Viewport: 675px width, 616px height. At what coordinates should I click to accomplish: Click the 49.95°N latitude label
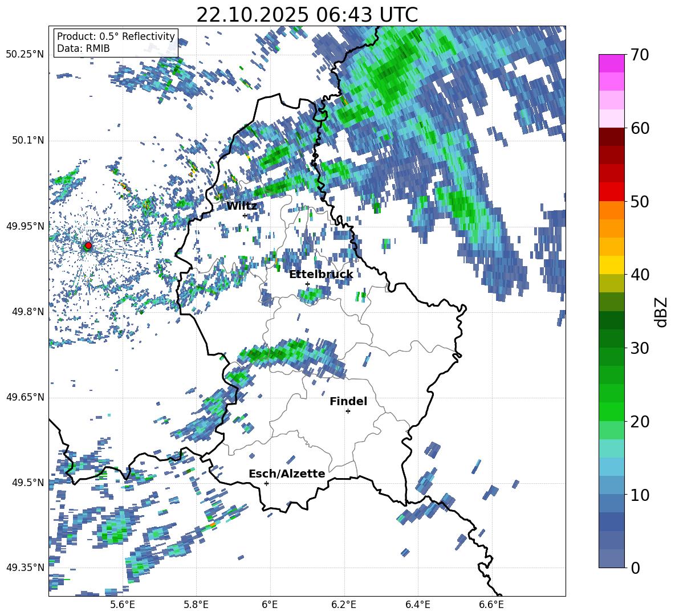pyautogui.click(x=25, y=226)
